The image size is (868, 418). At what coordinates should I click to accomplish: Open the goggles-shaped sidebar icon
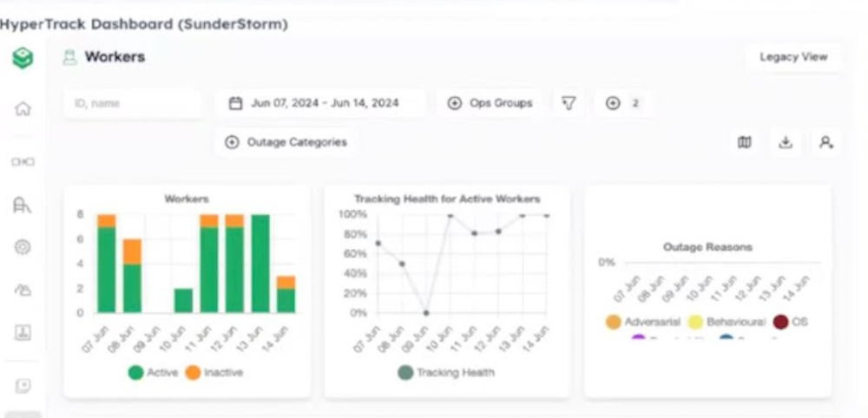coord(23,162)
